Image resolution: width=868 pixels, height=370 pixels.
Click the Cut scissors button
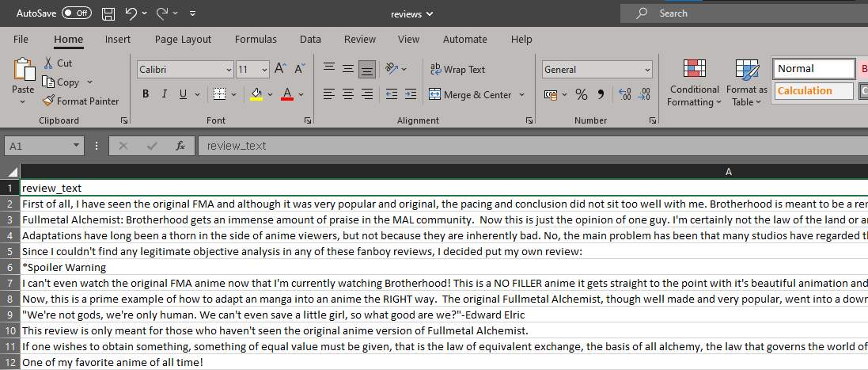pos(58,63)
